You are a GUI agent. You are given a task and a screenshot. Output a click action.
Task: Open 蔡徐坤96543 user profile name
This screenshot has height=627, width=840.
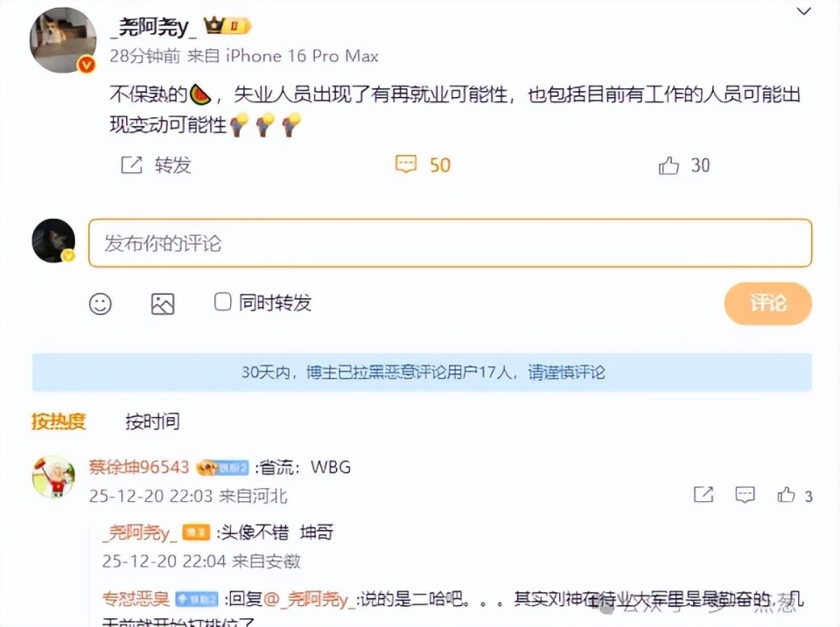[139, 467]
